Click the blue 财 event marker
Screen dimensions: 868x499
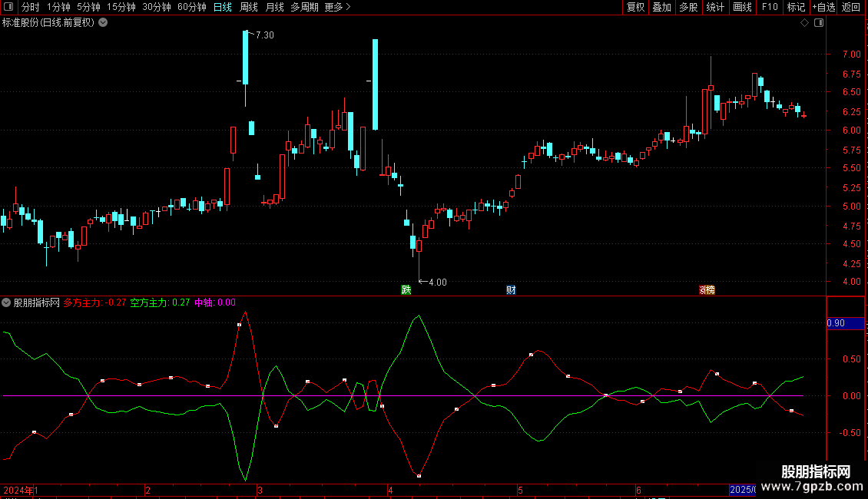coord(511,290)
